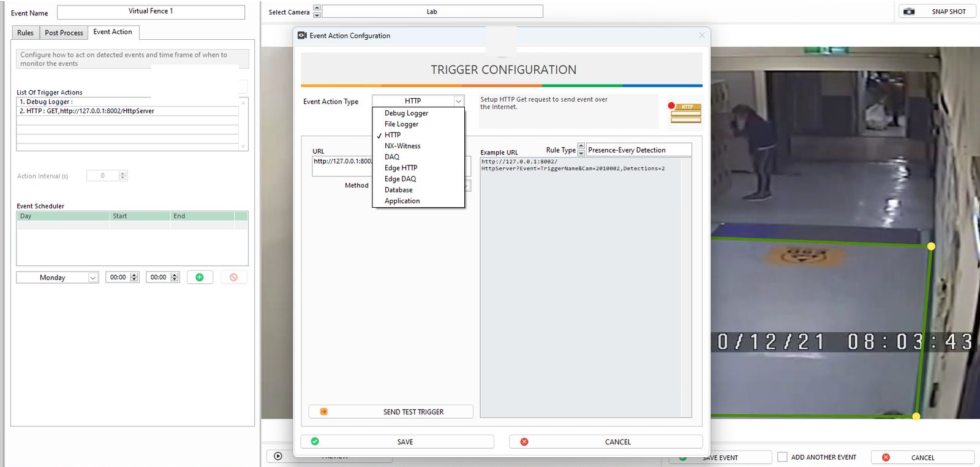Viewport: 980px width, 467px height.
Task: Click the green check icon on SAVE
Action: pos(315,441)
